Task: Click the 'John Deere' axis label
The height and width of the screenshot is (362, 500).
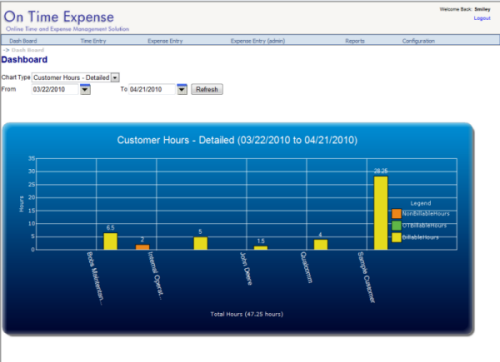Action: pos(246,269)
